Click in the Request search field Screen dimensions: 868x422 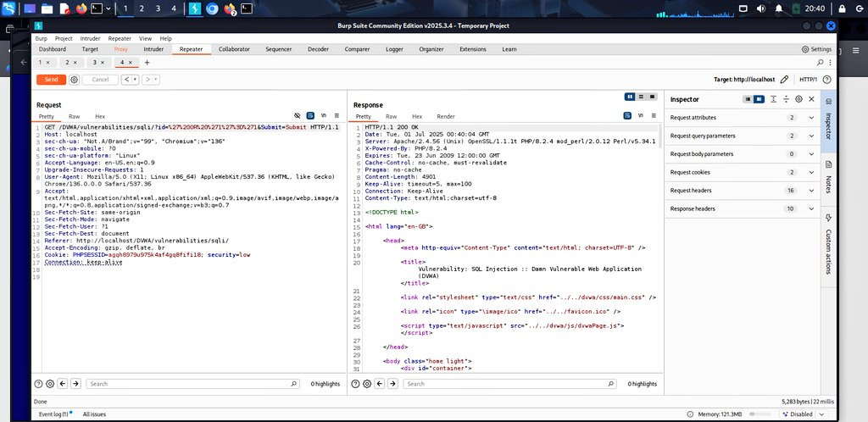[192, 383]
